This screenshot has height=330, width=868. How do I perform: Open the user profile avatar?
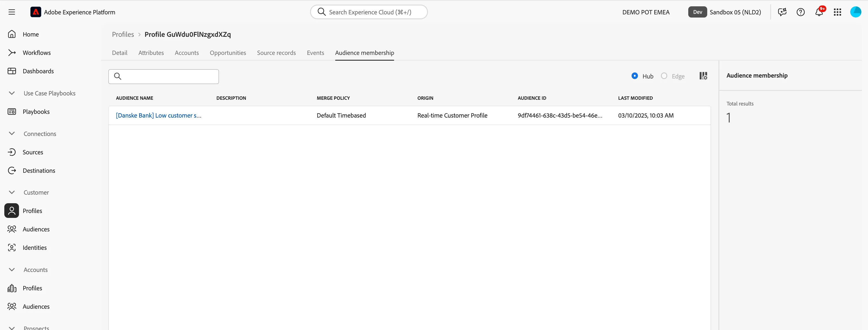click(x=856, y=12)
